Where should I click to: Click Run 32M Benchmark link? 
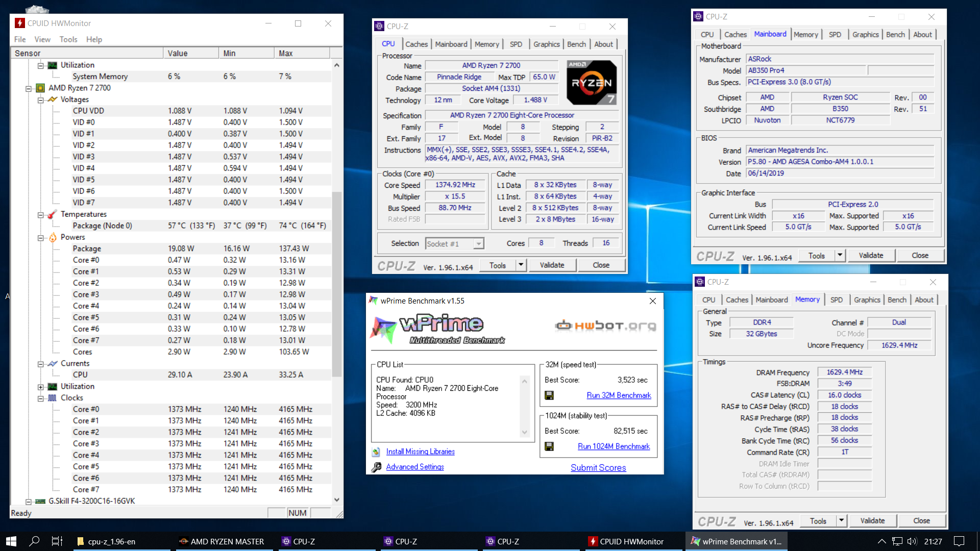[619, 395]
